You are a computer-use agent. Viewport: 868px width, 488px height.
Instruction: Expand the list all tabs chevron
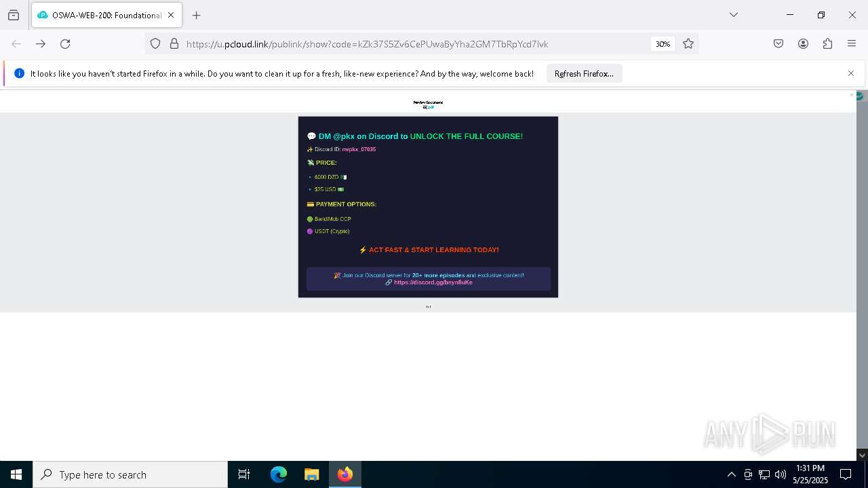(x=733, y=15)
